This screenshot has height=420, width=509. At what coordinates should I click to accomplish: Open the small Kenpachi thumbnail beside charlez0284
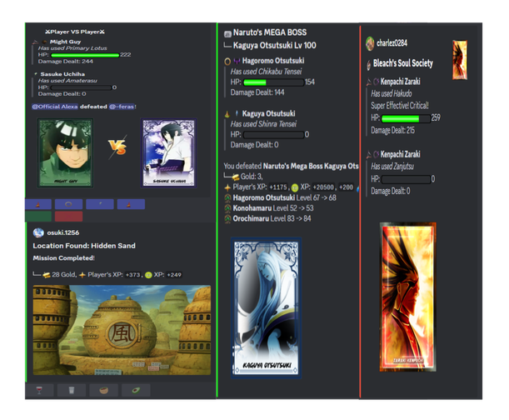tap(460, 60)
